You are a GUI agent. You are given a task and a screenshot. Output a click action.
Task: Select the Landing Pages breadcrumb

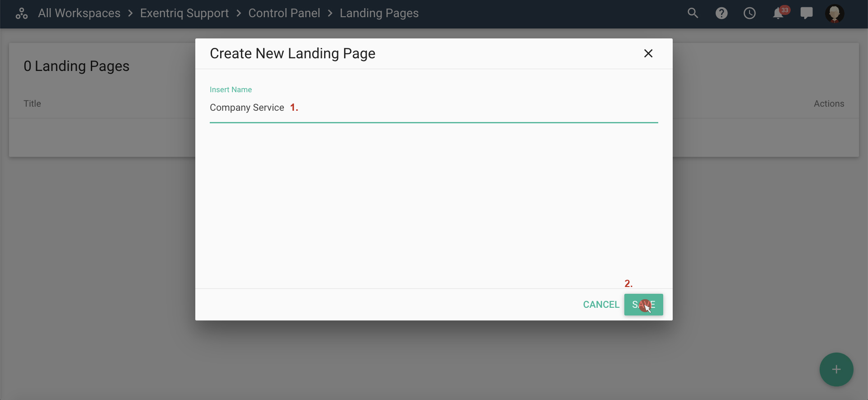coord(379,14)
